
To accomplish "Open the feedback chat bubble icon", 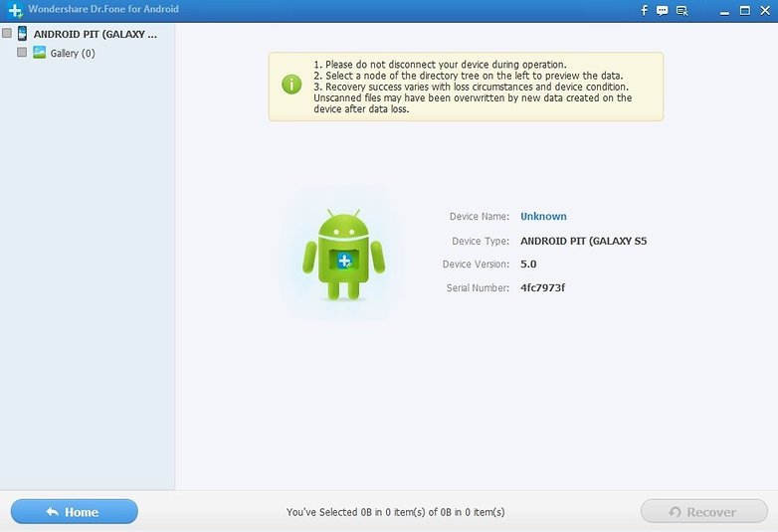I will (x=662, y=10).
